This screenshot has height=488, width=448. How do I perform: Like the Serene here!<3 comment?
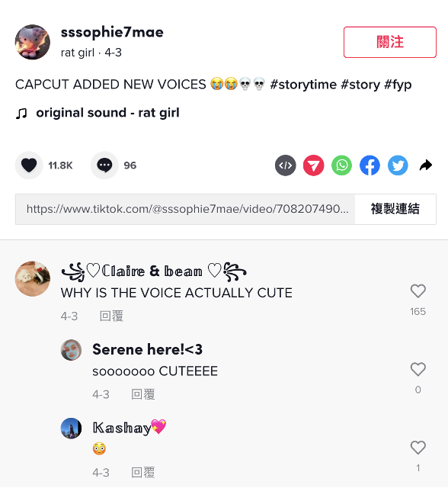[x=418, y=369]
